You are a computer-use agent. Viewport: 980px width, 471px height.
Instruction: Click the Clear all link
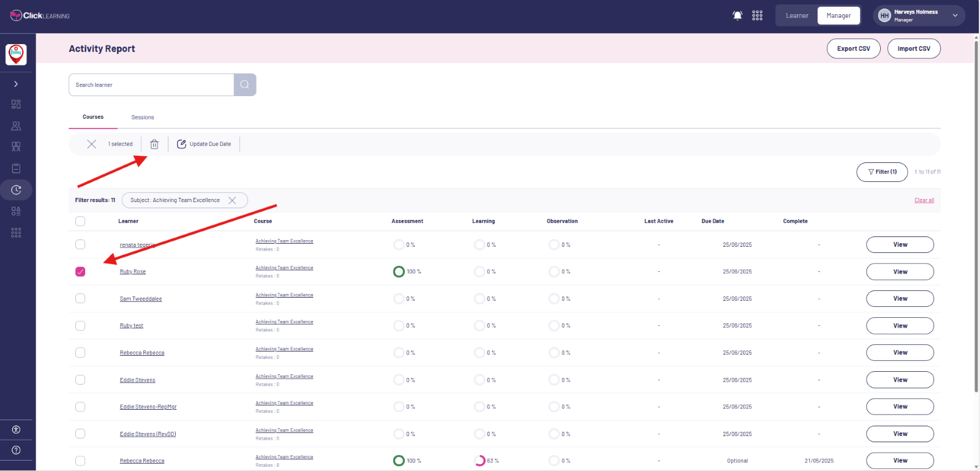924,200
